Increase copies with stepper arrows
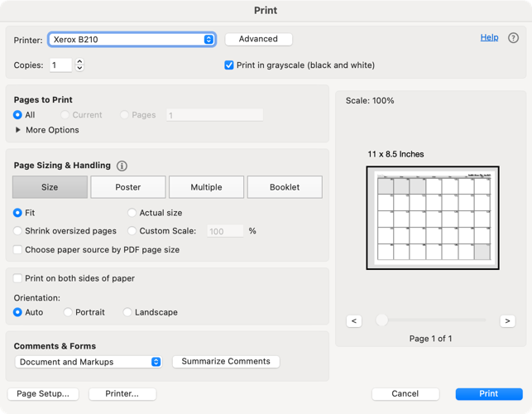 [79, 62]
